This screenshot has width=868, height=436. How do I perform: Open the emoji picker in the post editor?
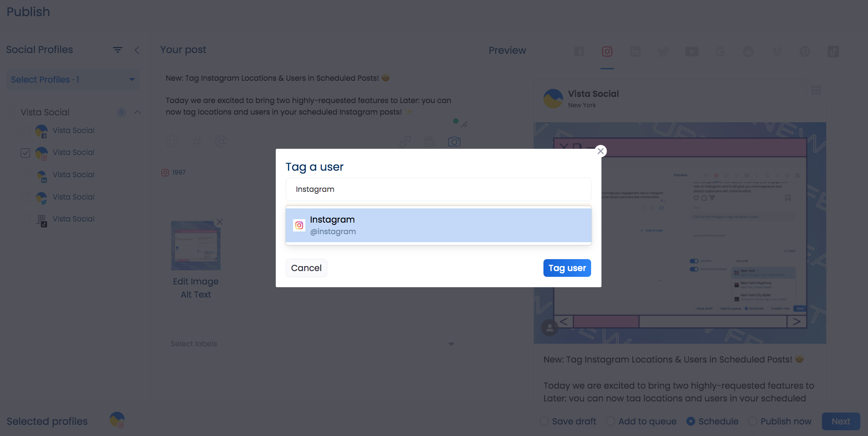[172, 141]
